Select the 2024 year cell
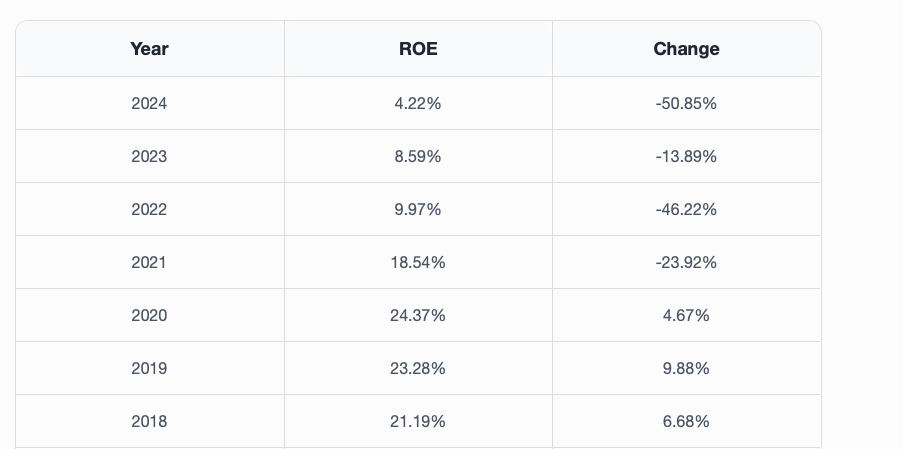 pyautogui.click(x=149, y=103)
